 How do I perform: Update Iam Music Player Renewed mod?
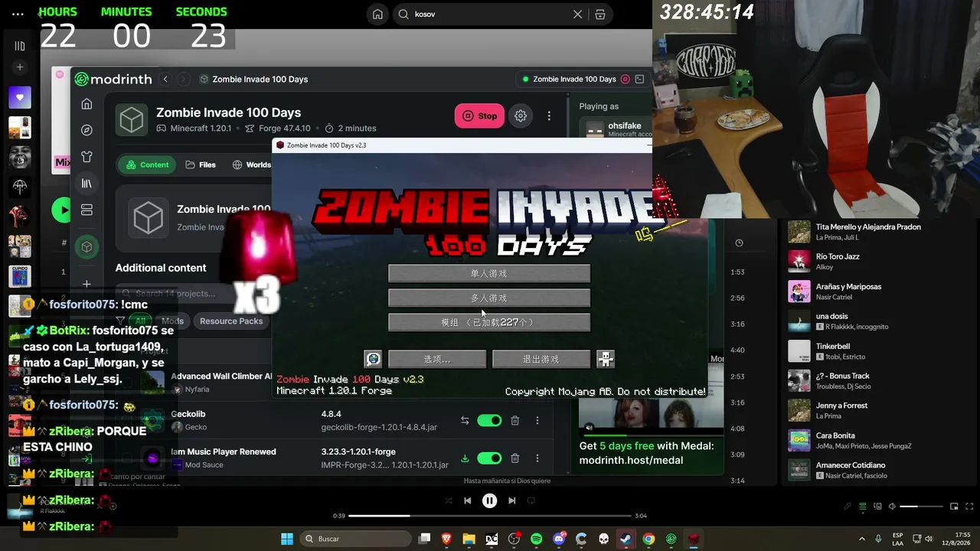pos(465,458)
